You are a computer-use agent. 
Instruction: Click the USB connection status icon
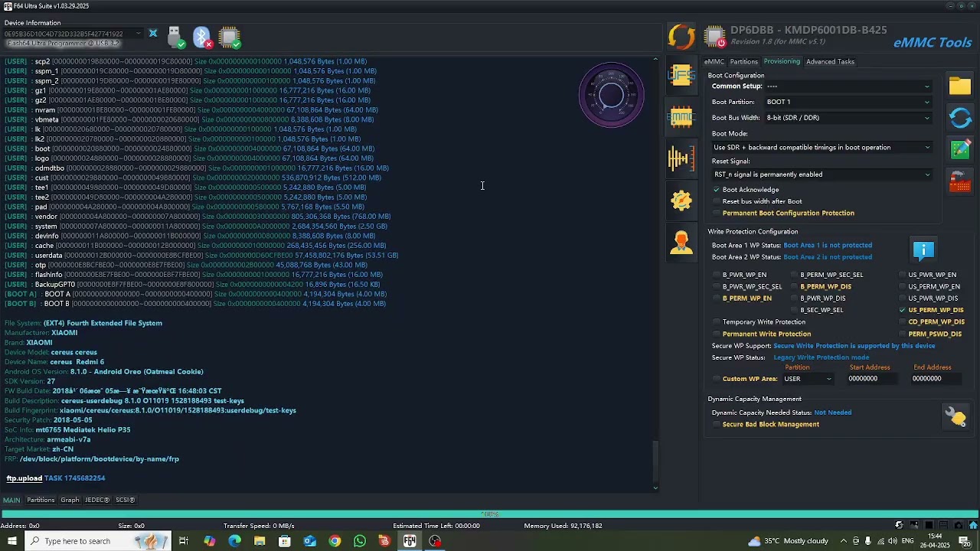[x=175, y=37]
